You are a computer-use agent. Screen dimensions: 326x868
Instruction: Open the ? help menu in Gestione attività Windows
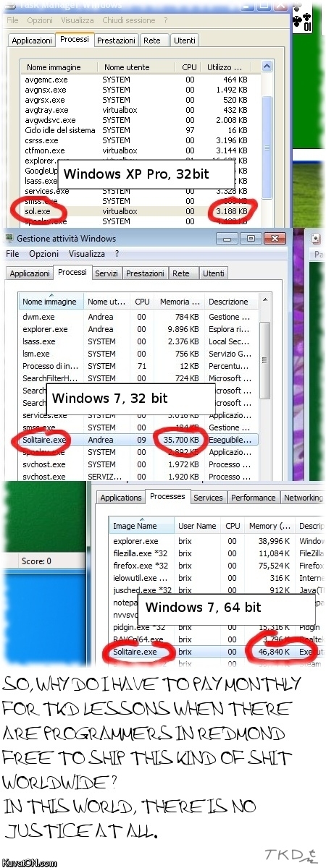[117, 254]
